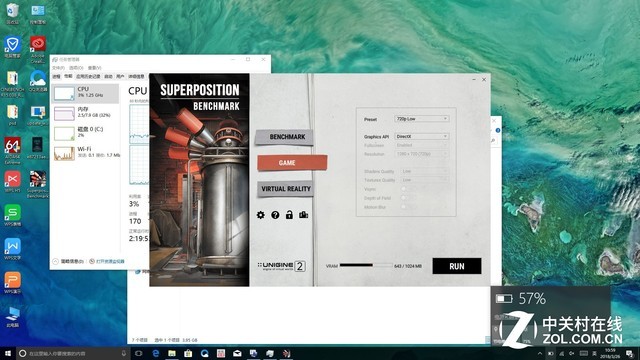This screenshot has height=360, width=640.
Task: Select the GAME mode tab
Action: tap(292, 162)
